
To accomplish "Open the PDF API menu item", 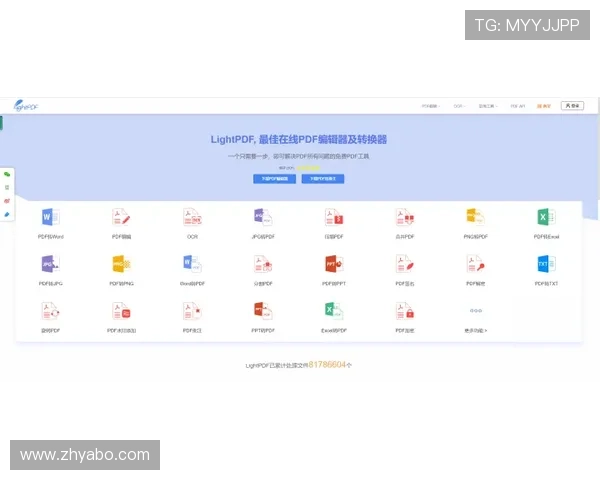I will point(518,106).
